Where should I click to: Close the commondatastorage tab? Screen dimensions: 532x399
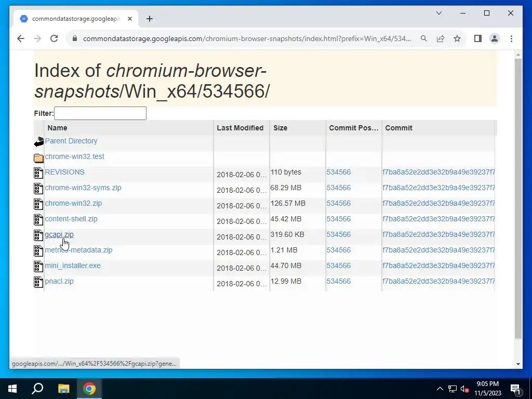tap(129, 19)
